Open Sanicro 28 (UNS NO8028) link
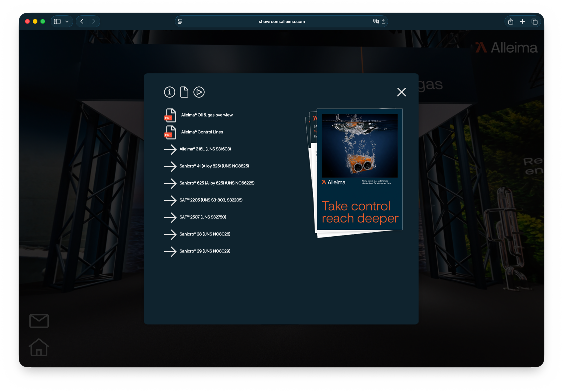The height and width of the screenshot is (392, 563). point(205,234)
